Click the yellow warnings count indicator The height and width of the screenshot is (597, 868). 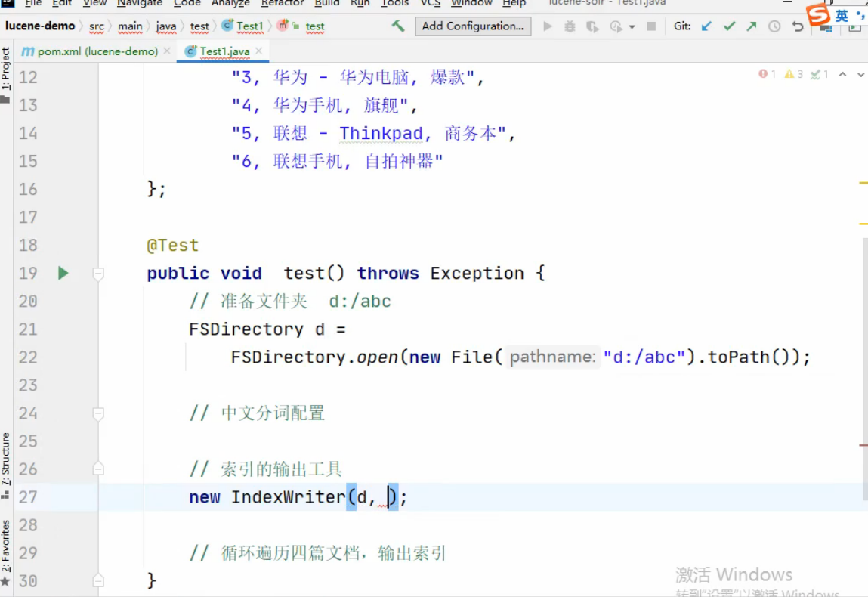point(794,73)
